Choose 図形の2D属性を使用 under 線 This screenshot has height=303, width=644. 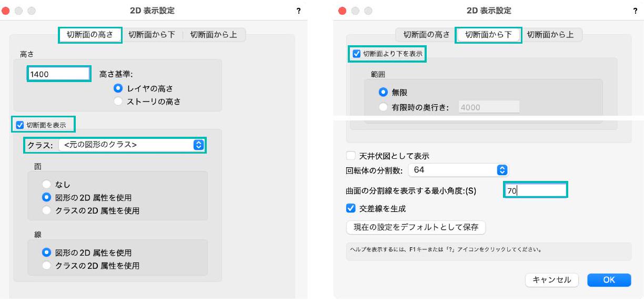point(47,252)
